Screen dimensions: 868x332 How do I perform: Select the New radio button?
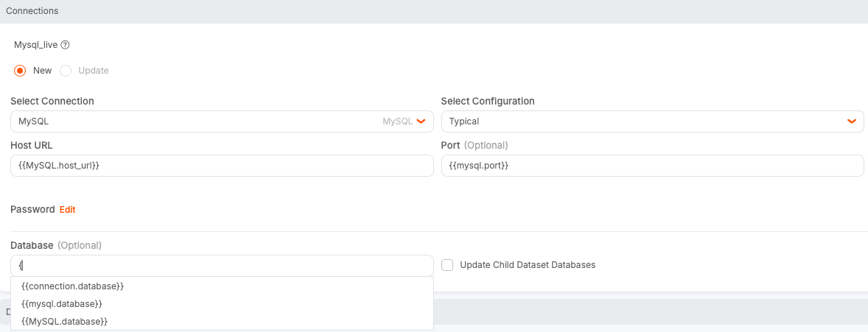pos(20,70)
